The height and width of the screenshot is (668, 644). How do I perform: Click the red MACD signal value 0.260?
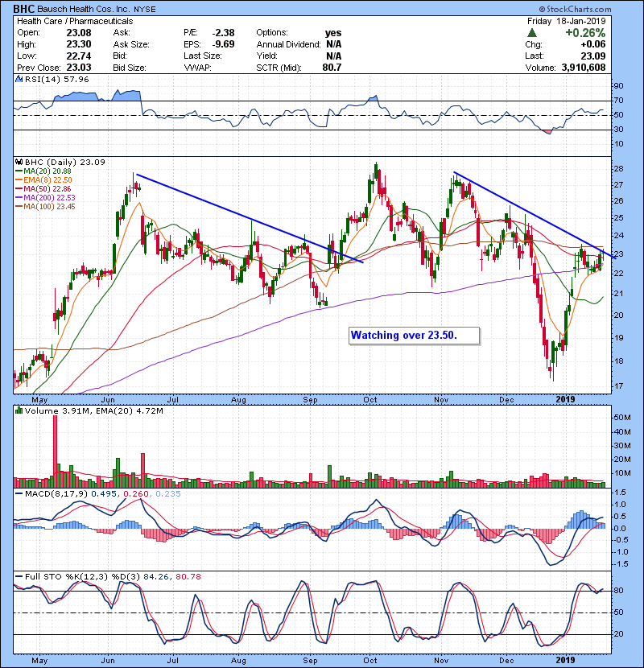pos(136,494)
